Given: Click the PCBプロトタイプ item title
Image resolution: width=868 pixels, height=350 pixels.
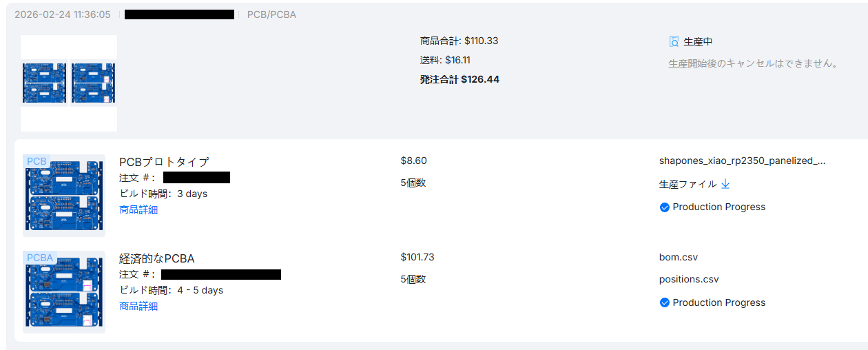Looking at the screenshot, I should pos(164,163).
